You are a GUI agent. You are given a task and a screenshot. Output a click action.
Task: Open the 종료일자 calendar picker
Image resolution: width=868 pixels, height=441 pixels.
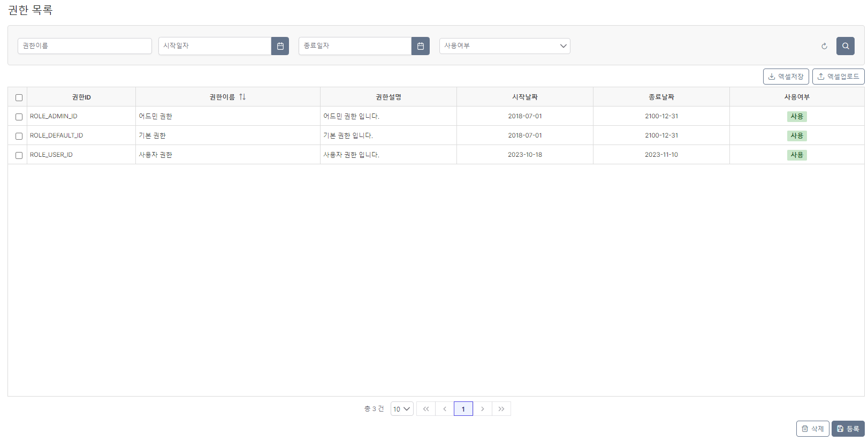(420, 46)
